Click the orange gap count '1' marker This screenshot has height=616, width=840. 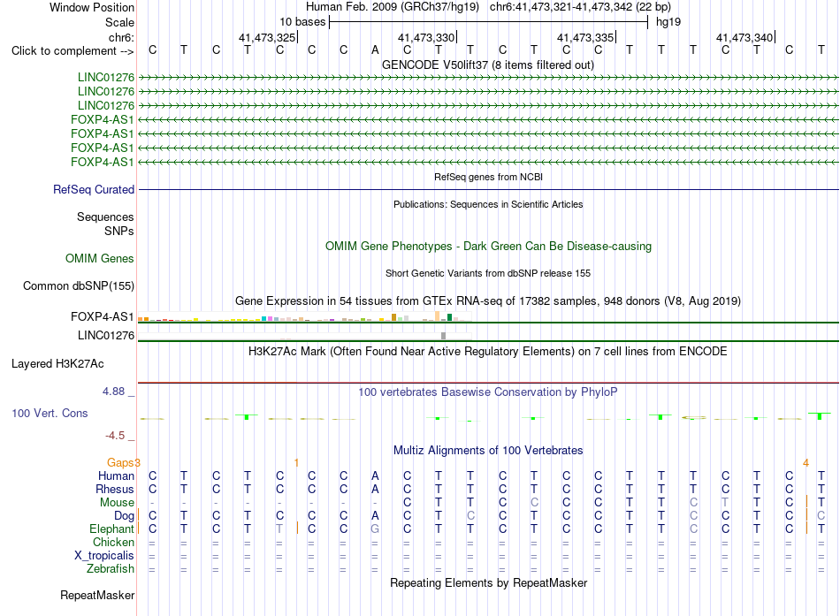(296, 462)
